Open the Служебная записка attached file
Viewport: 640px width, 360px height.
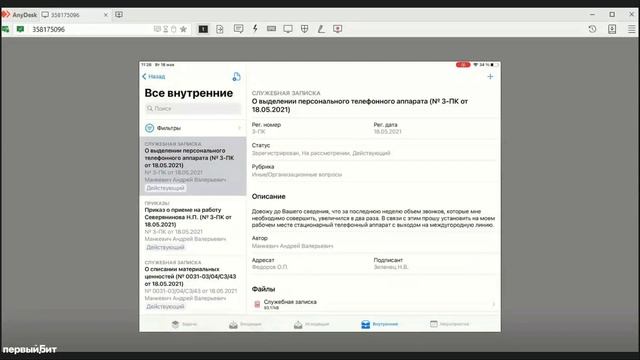click(374, 304)
